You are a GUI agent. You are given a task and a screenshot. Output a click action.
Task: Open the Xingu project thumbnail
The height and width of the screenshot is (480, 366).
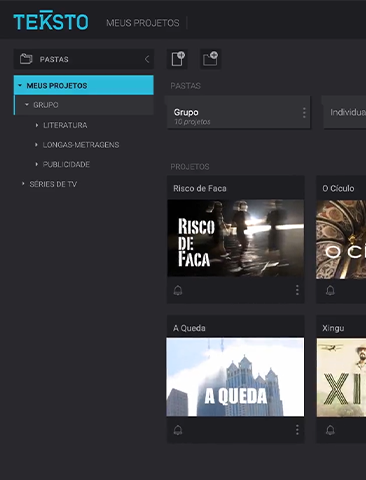(341, 377)
